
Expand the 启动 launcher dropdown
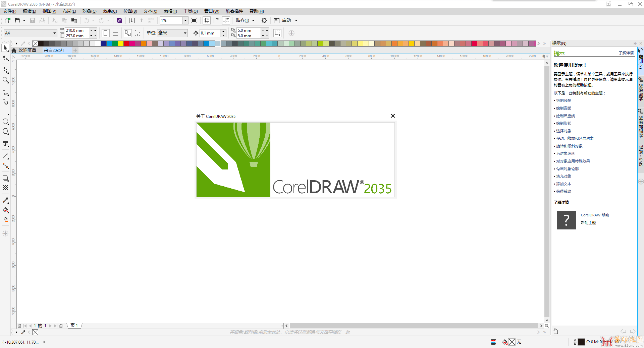[296, 20]
